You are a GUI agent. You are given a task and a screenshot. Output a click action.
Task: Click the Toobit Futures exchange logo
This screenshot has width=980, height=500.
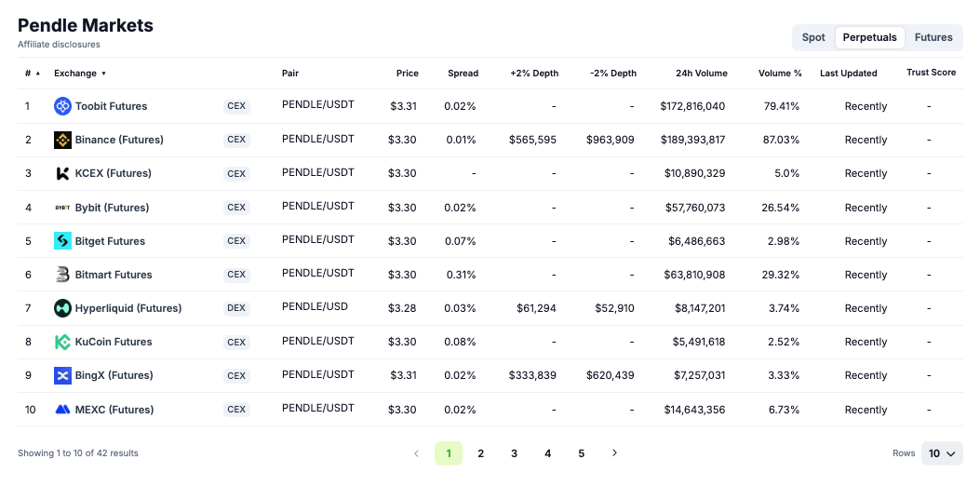pos(62,106)
